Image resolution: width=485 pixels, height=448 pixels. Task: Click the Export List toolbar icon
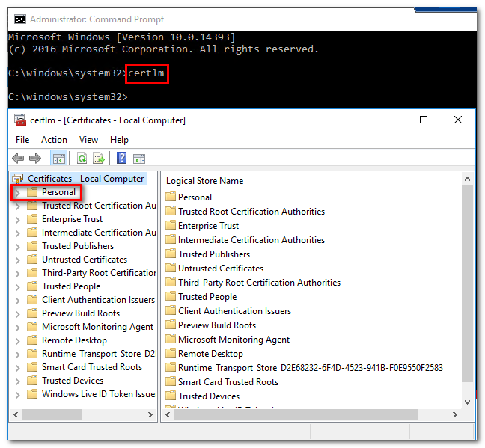99,159
